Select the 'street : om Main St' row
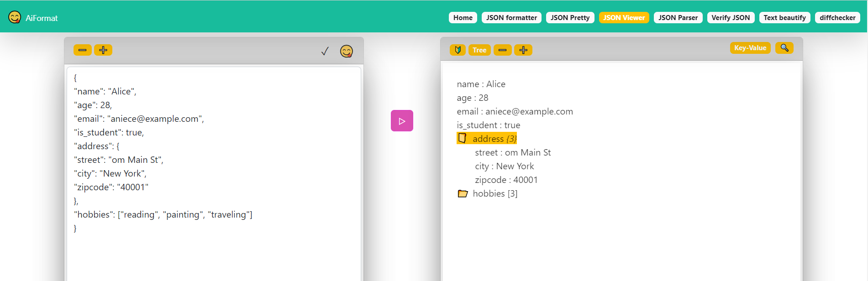Viewport: 868px width, 281px height. 513,152
